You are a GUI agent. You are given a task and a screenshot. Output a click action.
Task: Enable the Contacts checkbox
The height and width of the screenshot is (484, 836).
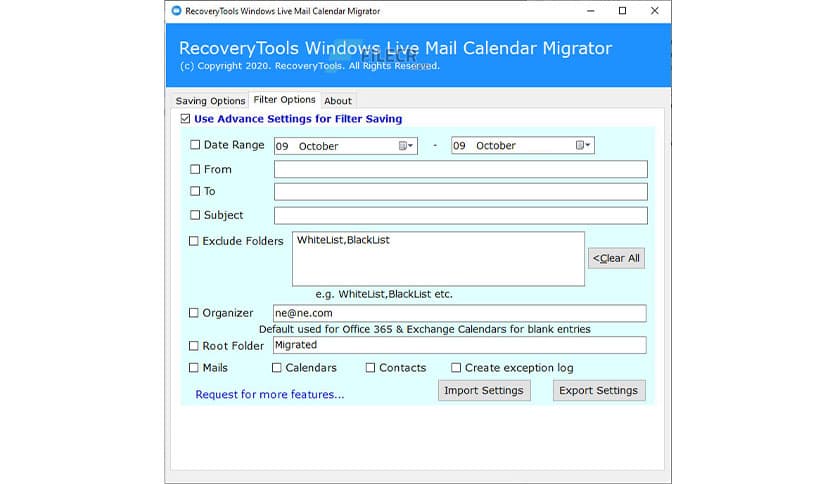click(x=371, y=368)
